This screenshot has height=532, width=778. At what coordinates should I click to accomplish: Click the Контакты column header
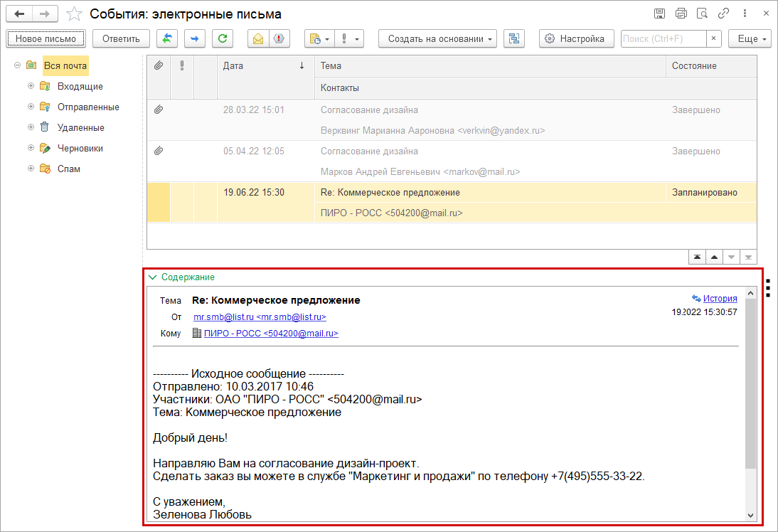pyautogui.click(x=535, y=88)
